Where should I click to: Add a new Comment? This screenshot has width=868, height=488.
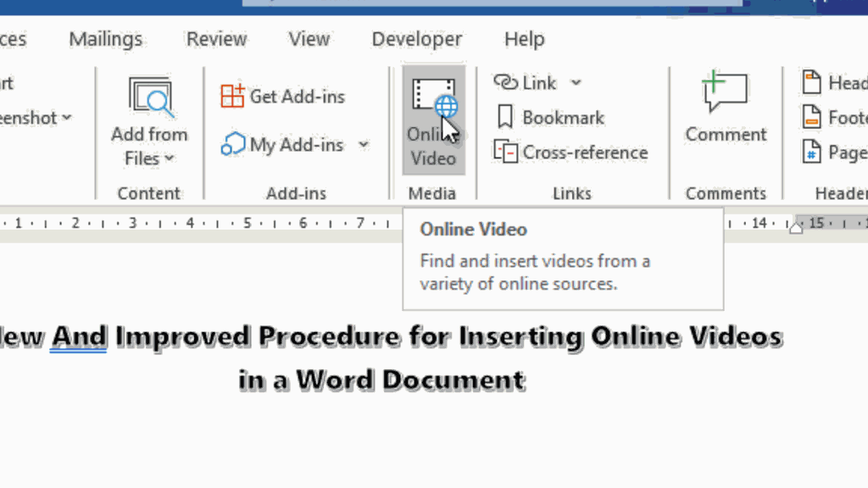[x=726, y=108]
